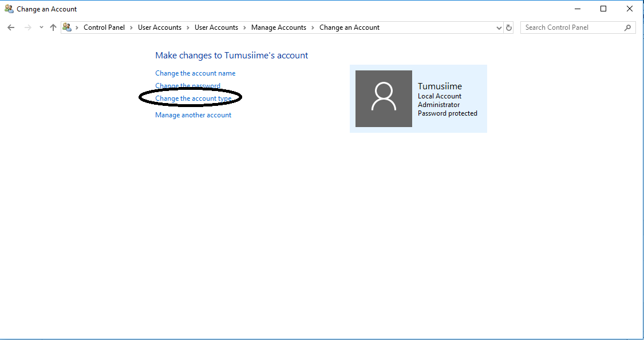Image resolution: width=644 pixels, height=340 pixels.
Task: Select the Tumusiime account tile
Action: coord(418,98)
